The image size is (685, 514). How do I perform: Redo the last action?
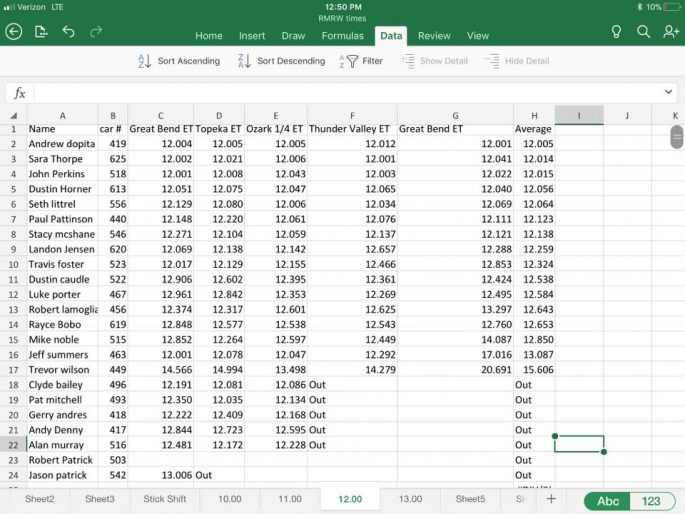point(96,32)
